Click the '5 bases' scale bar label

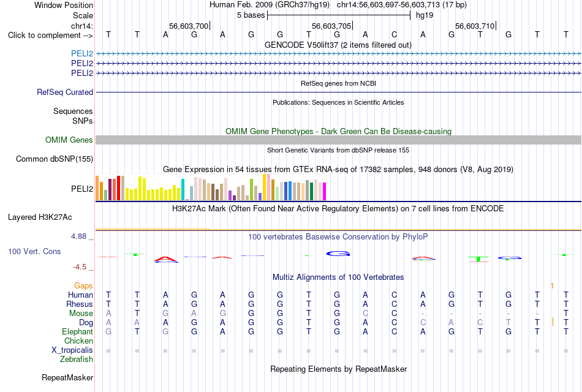coord(251,15)
